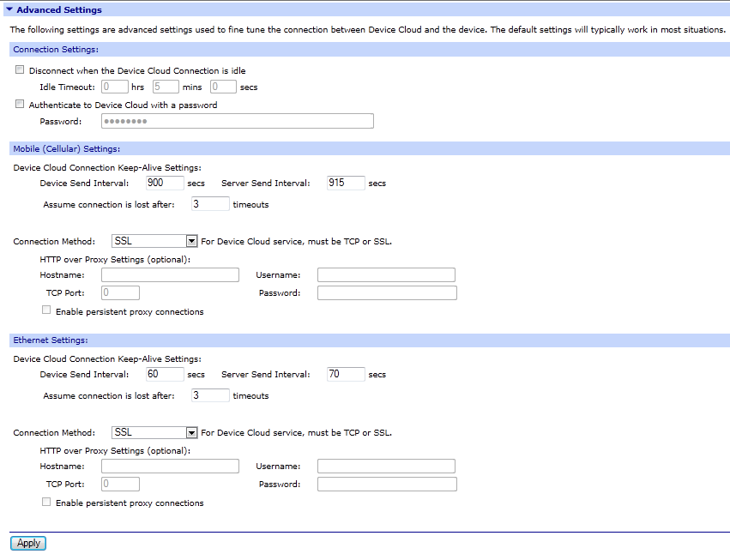Enable Disconnect when Device Cloud Connection is idle

click(x=20, y=70)
